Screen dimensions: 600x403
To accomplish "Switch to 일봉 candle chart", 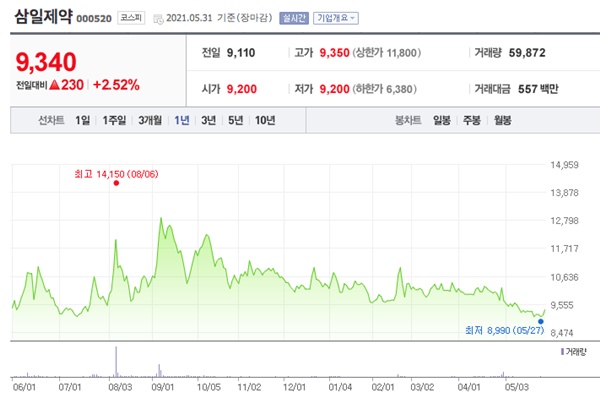I will click(x=442, y=121).
